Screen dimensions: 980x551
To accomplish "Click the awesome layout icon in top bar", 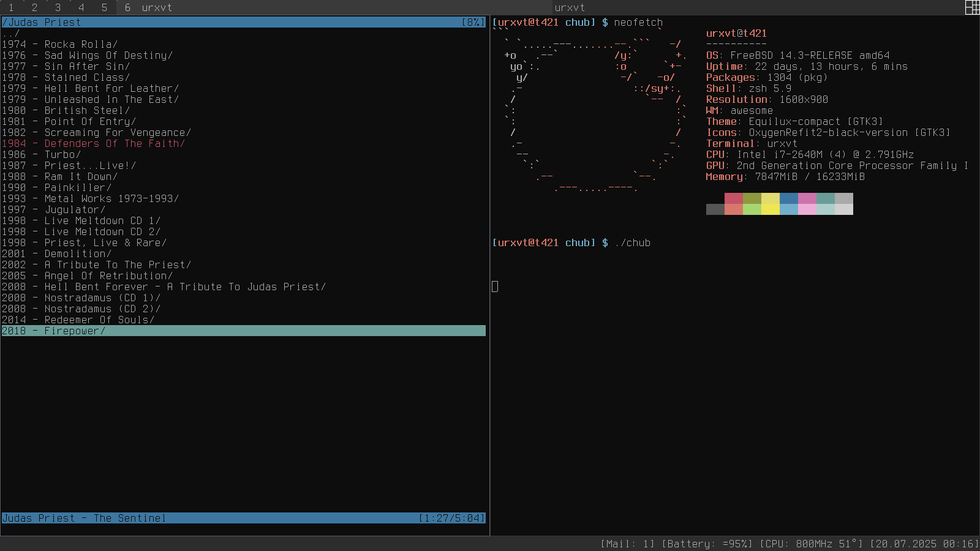I will pyautogui.click(x=972, y=7).
